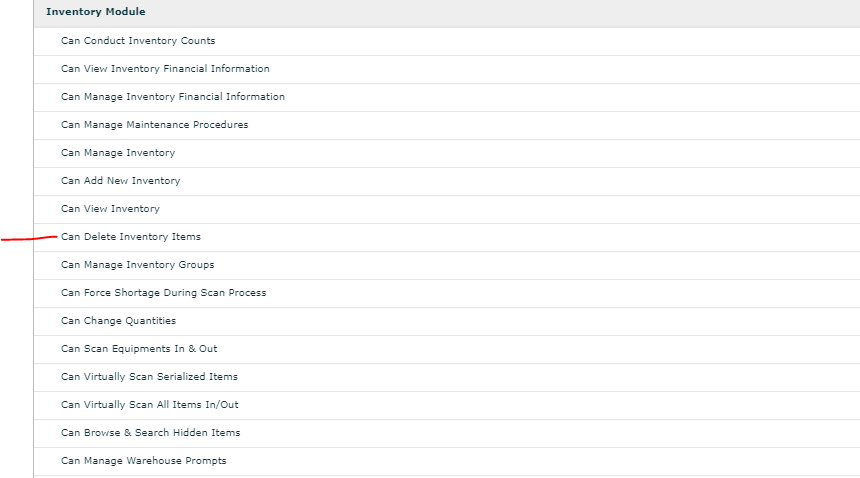This screenshot has height=478, width=860.
Task: Select Can Manage Warehouse Prompts permission
Action: [x=143, y=461]
